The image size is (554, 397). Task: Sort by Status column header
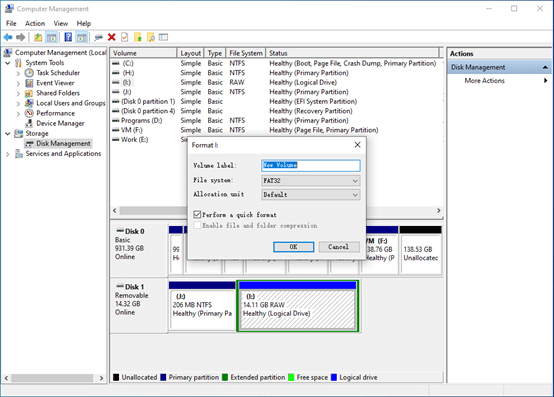click(x=352, y=53)
